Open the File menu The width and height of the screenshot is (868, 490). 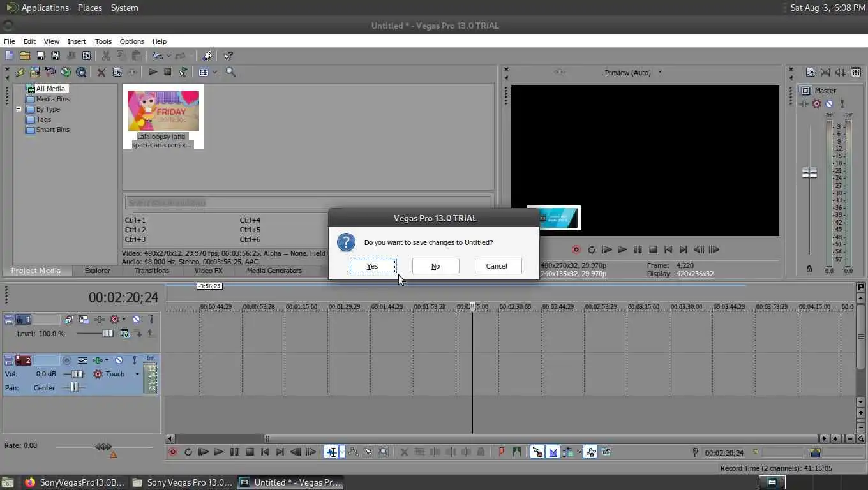tap(9, 41)
